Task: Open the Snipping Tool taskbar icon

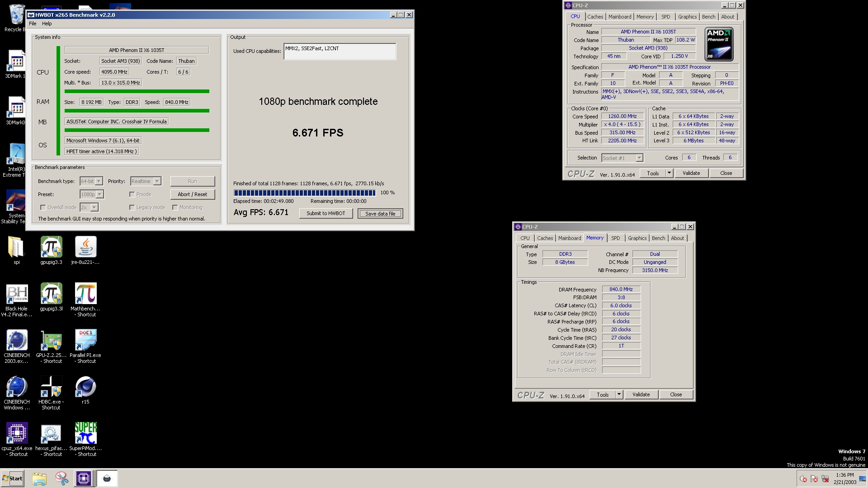Action: [61, 479]
